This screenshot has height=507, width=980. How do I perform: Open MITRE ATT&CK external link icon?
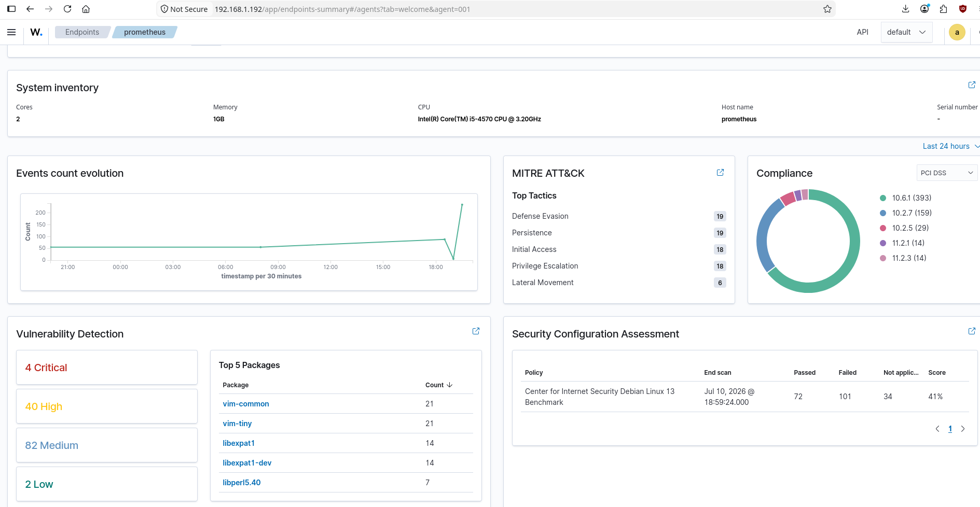720,173
